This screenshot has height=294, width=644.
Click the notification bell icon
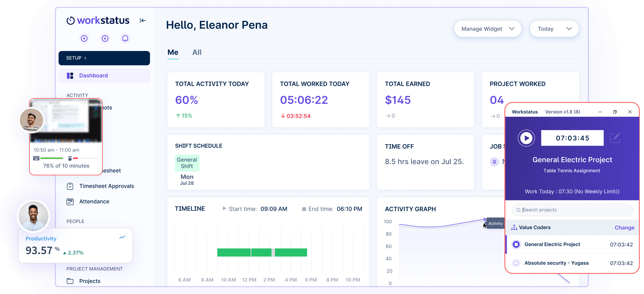(125, 39)
